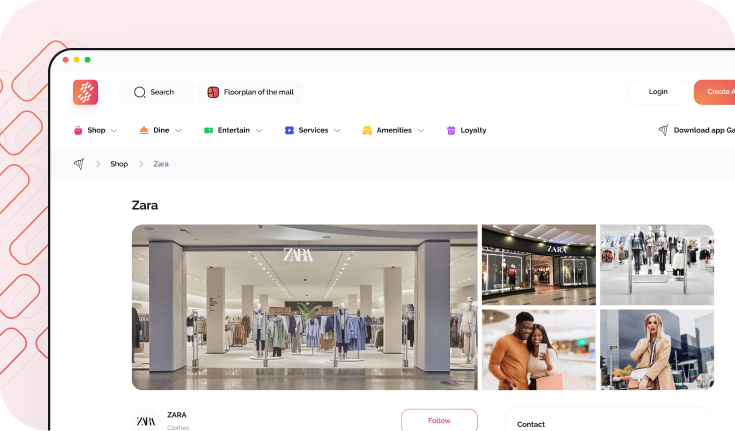This screenshot has height=431, width=735.
Task: Click the ZARA store name text
Action: pos(177,415)
